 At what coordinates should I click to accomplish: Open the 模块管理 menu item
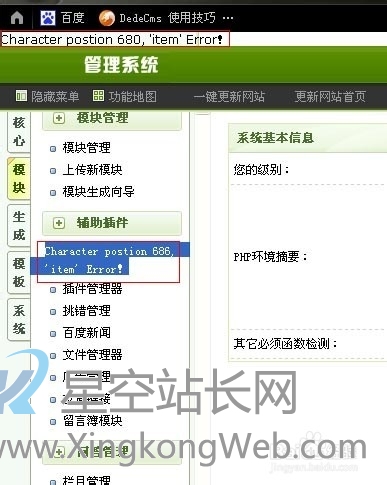point(86,148)
